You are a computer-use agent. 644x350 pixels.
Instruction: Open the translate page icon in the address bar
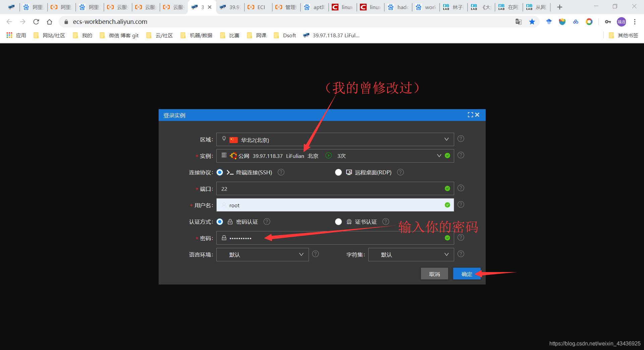coord(519,22)
